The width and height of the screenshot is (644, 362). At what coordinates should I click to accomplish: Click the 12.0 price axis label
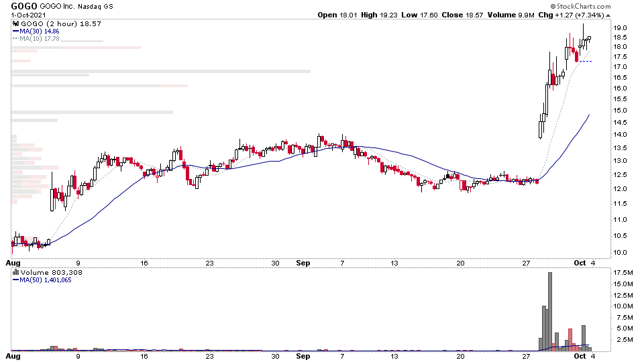click(620, 189)
